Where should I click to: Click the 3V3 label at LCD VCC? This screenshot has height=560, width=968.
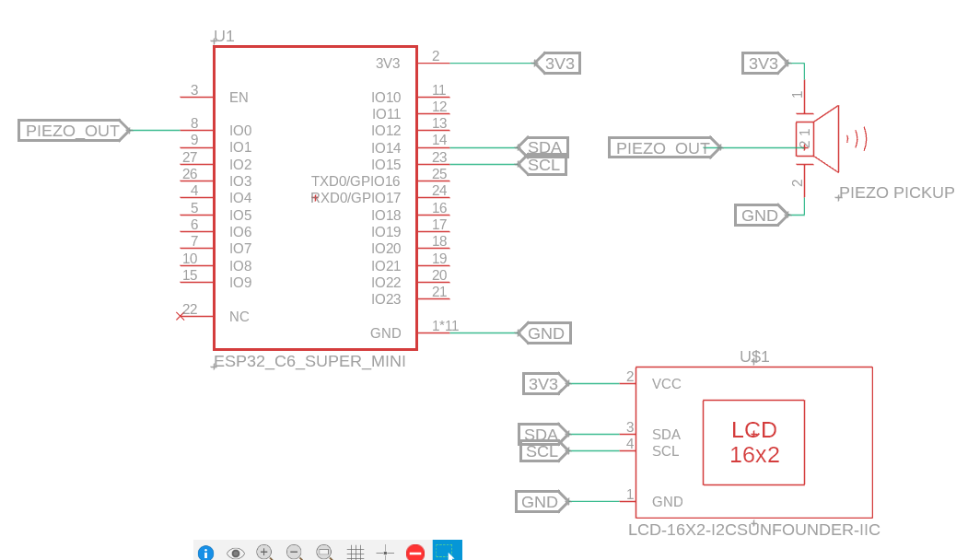[x=543, y=384]
